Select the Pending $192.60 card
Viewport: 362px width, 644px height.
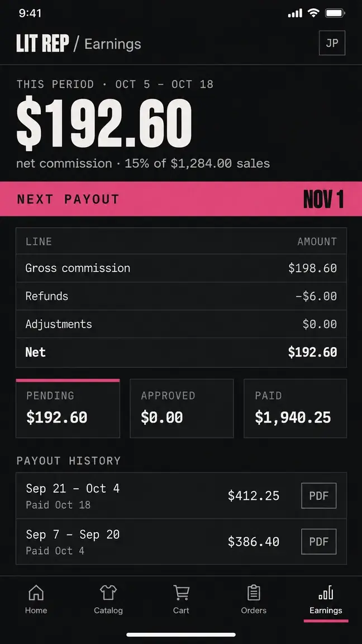coord(68,408)
